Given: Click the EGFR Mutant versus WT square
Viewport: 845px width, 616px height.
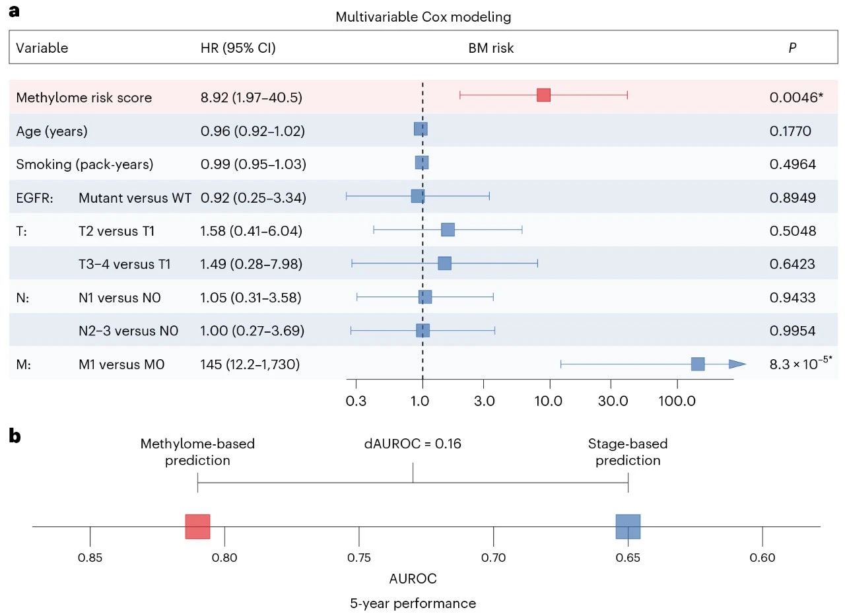Looking at the screenshot, I should (417, 196).
